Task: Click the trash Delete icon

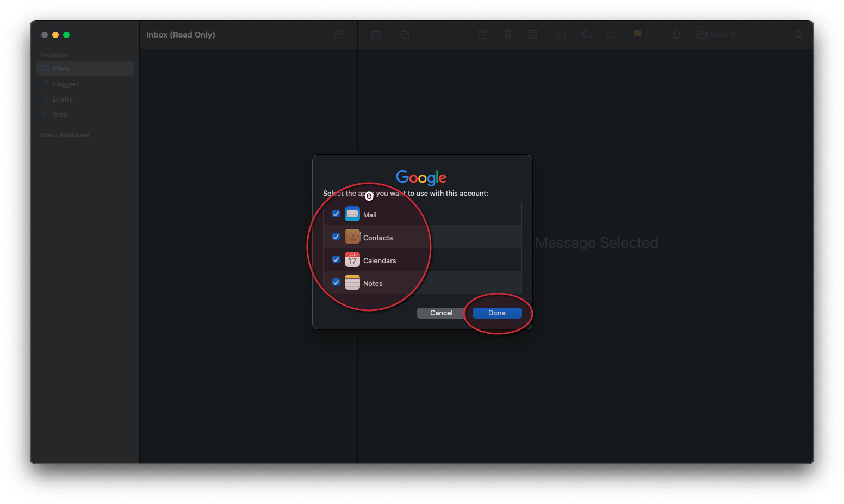Action: point(508,35)
